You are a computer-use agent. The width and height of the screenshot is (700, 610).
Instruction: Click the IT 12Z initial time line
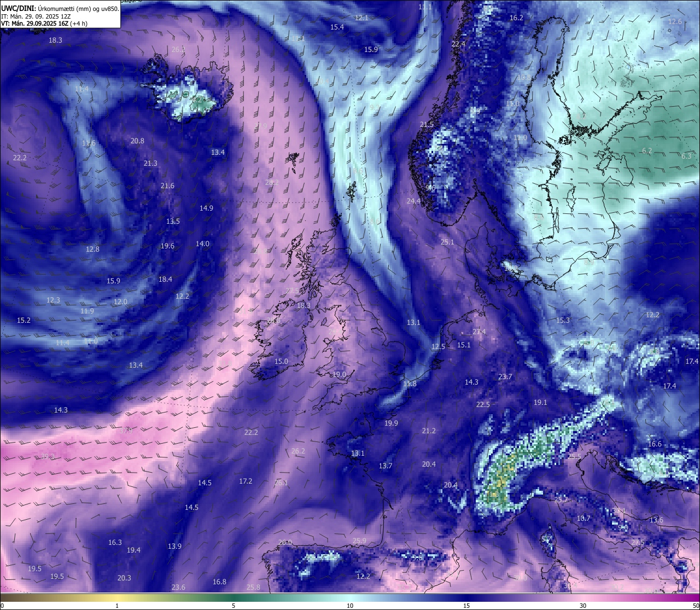(x=36, y=16)
